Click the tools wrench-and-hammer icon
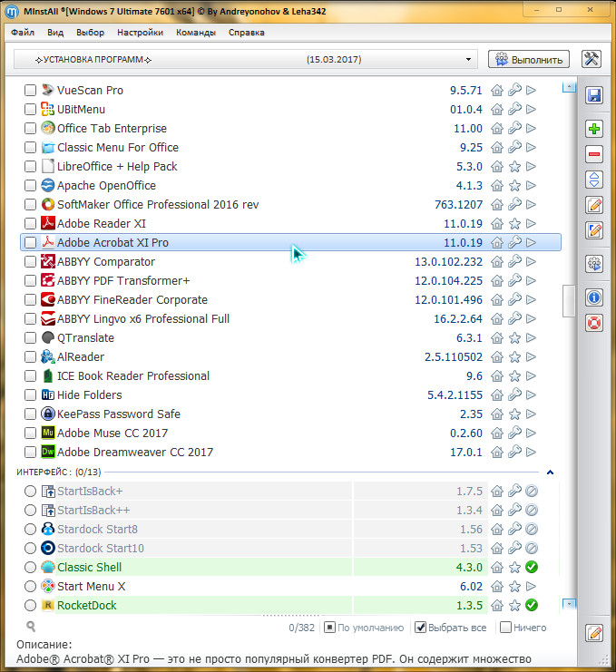The width and height of the screenshot is (616, 672). click(x=592, y=59)
